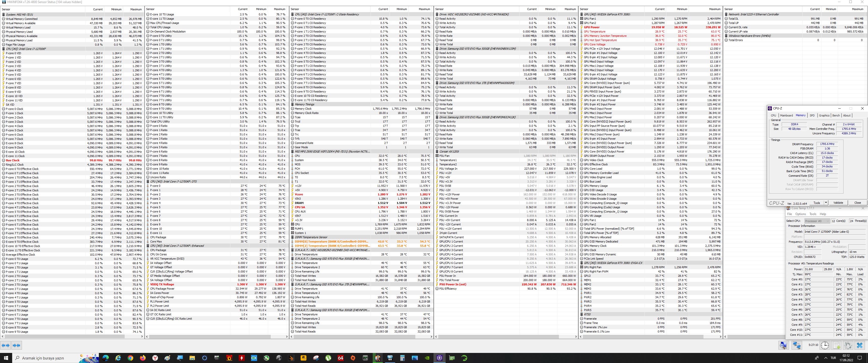Switch to Mainboard tab in CPU-Z

point(786,115)
